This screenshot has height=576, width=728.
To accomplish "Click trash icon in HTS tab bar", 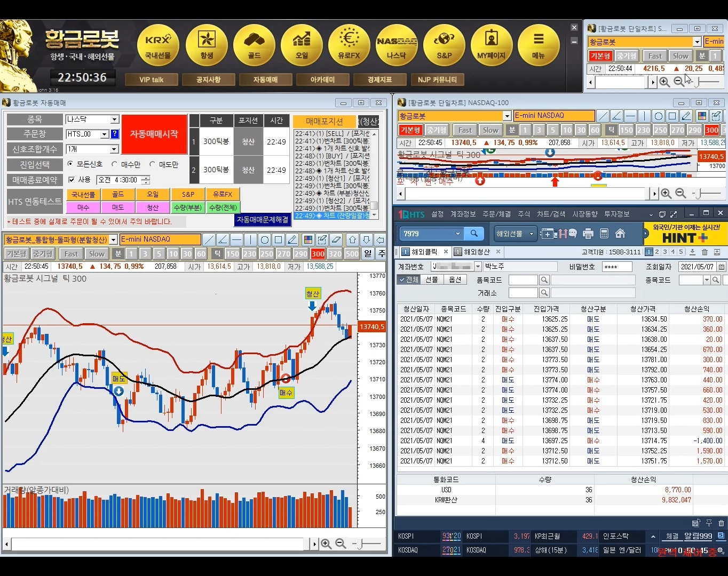I will click(705, 252).
